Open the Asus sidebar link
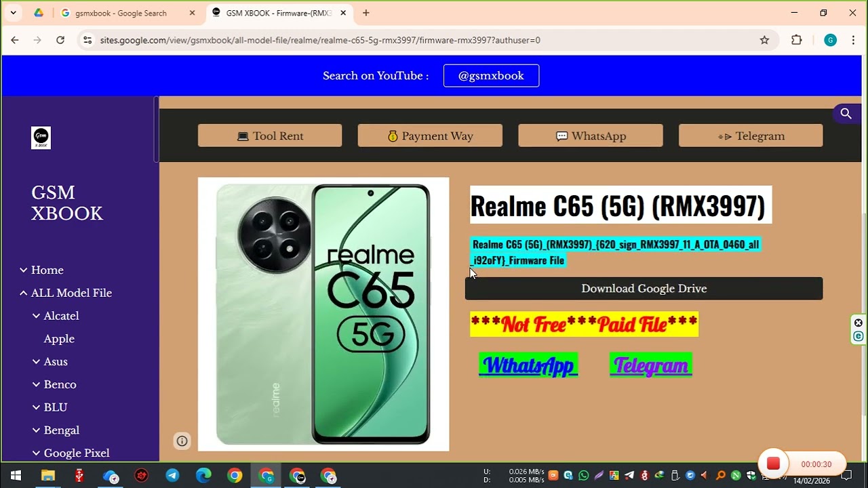868x488 pixels. click(x=56, y=361)
